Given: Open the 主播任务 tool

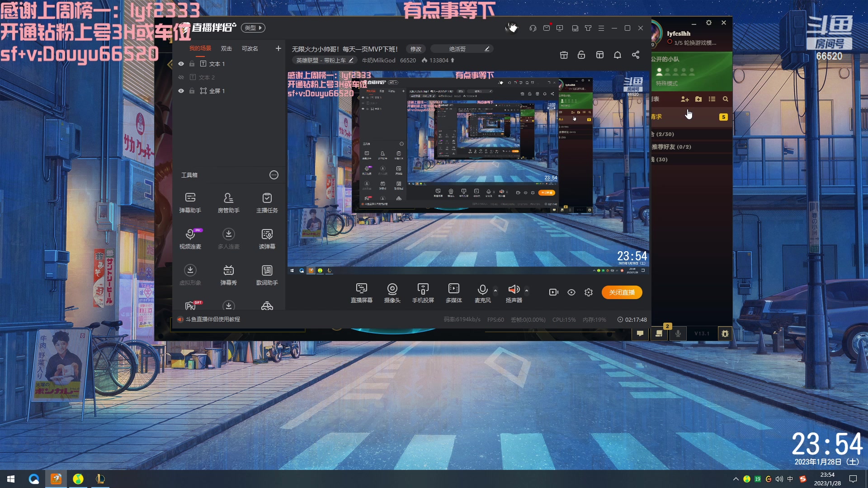Looking at the screenshot, I should point(267,202).
